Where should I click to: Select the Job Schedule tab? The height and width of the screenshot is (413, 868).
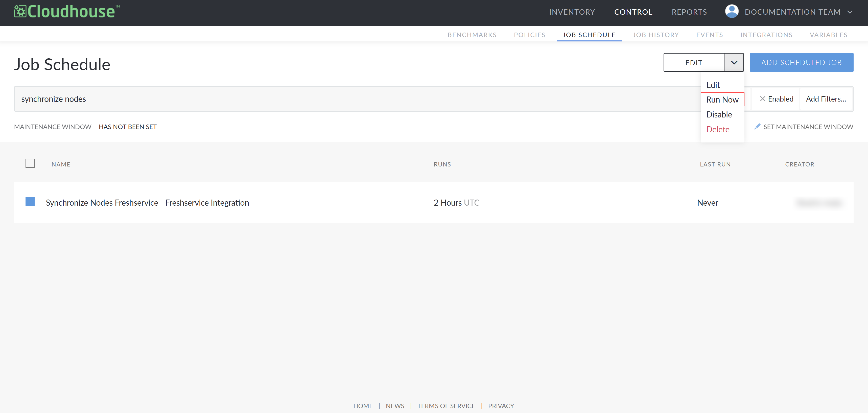click(x=589, y=35)
